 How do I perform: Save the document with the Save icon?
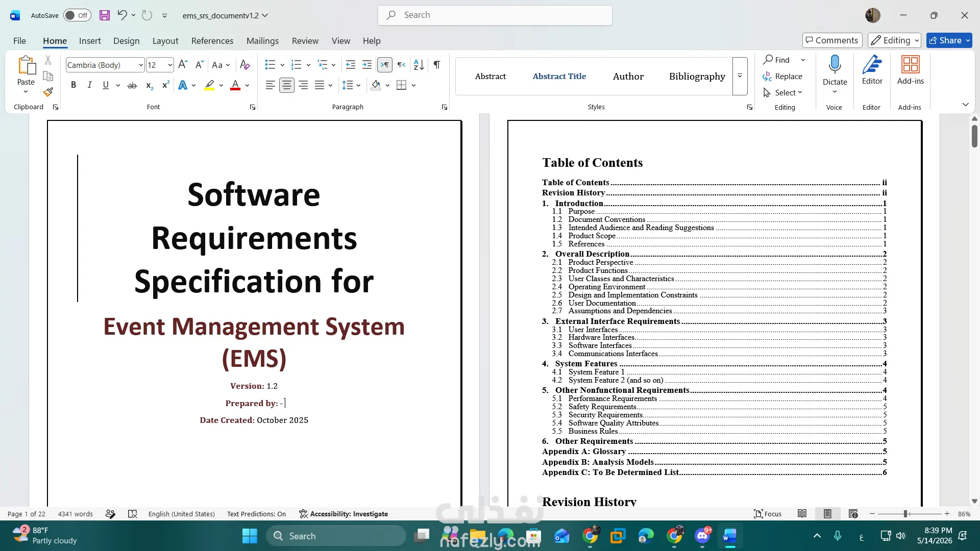click(x=105, y=15)
